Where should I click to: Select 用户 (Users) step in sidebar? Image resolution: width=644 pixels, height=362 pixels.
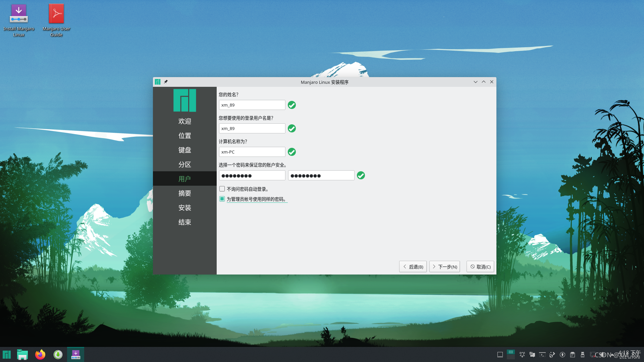pyautogui.click(x=185, y=179)
